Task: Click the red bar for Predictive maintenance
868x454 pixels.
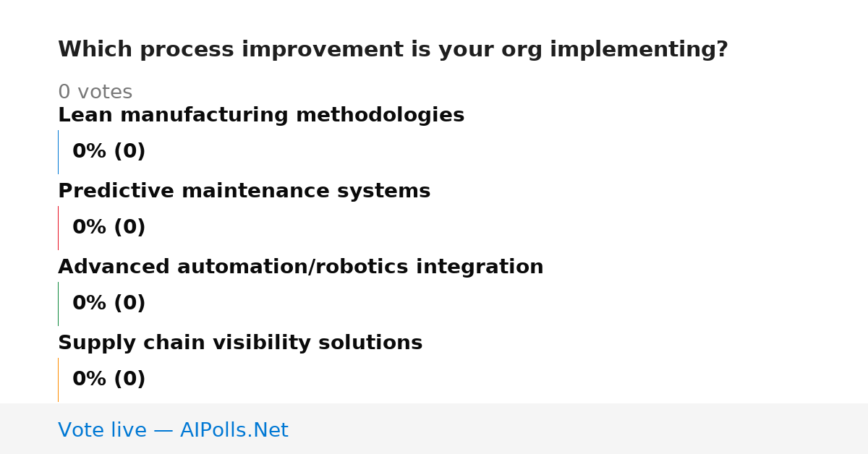Action: click(x=58, y=228)
